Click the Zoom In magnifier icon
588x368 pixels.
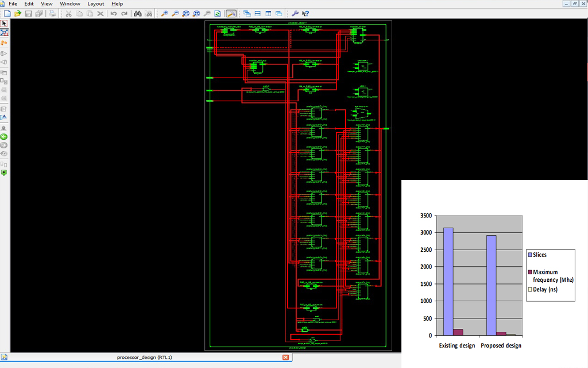pyautogui.click(x=164, y=13)
